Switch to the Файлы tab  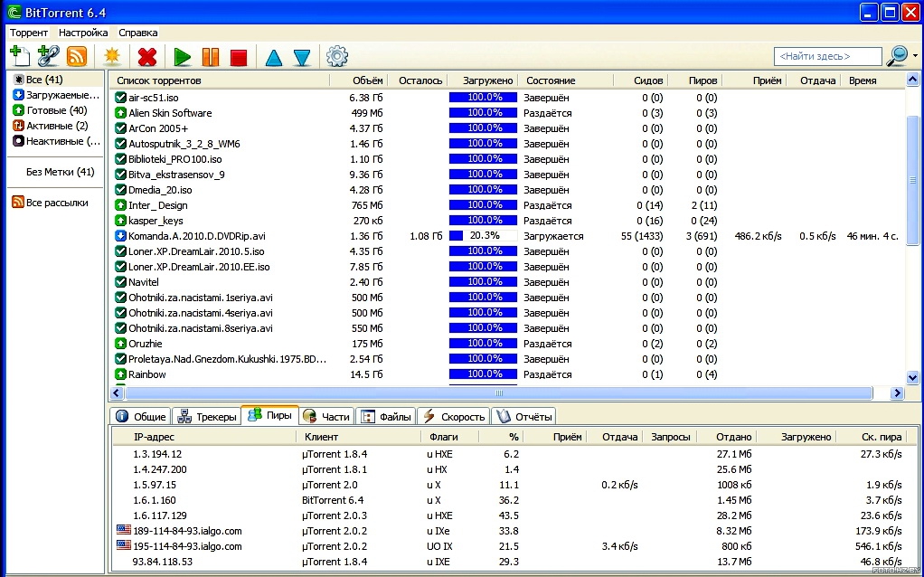[385, 417]
